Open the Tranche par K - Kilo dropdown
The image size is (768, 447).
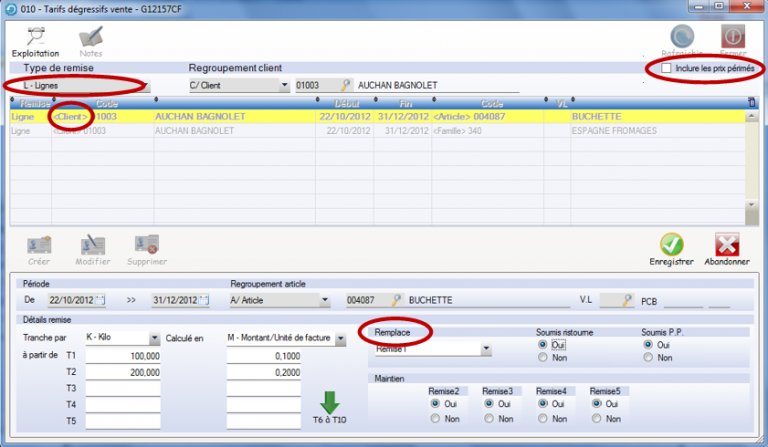point(154,338)
